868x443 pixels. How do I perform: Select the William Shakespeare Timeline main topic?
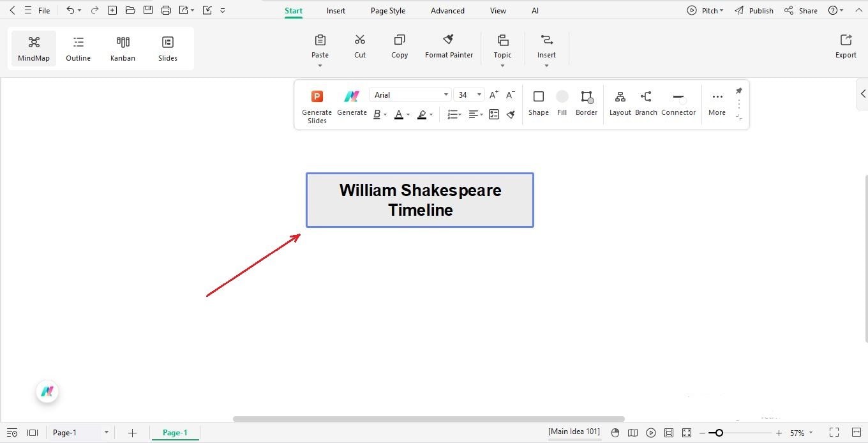420,200
